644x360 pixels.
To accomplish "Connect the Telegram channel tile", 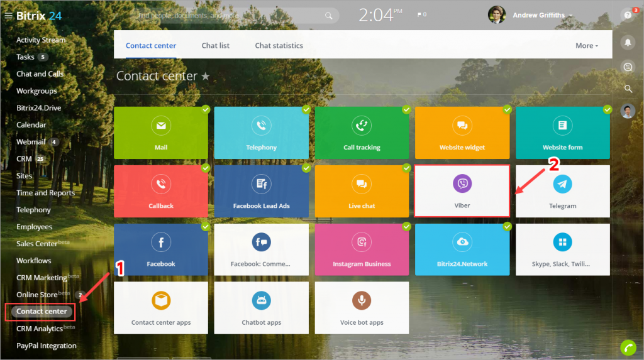I will [x=563, y=191].
